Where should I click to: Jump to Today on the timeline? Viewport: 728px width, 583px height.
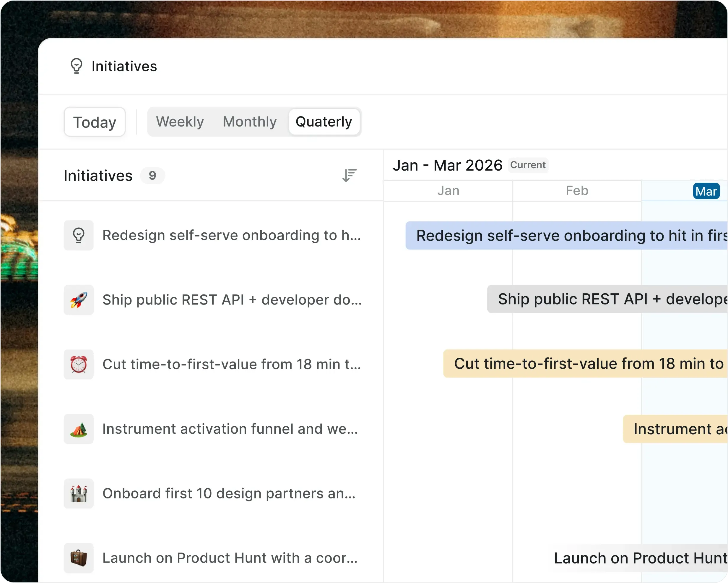click(x=95, y=122)
